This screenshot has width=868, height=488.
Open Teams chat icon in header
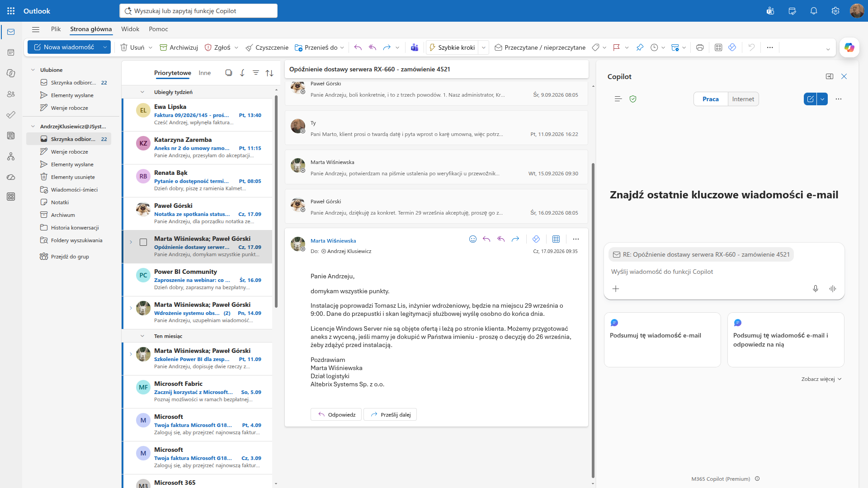point(770,11)
